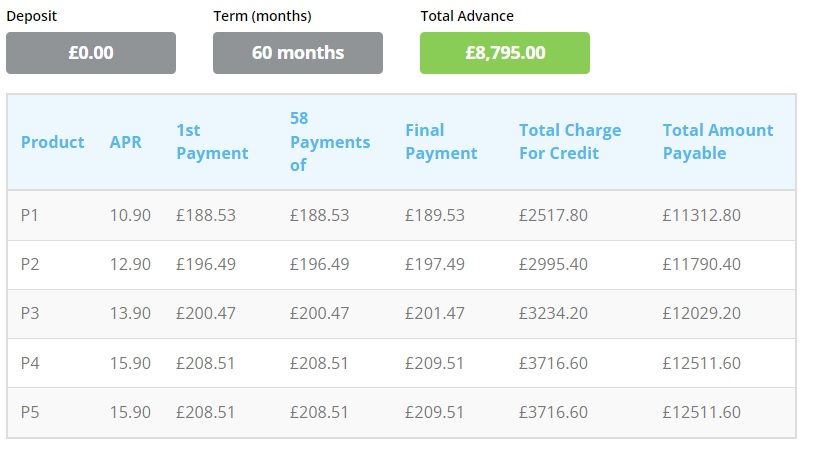Screen dimensions: 817x454
Task: Select the P5 product row
Action: coord(30,412)
